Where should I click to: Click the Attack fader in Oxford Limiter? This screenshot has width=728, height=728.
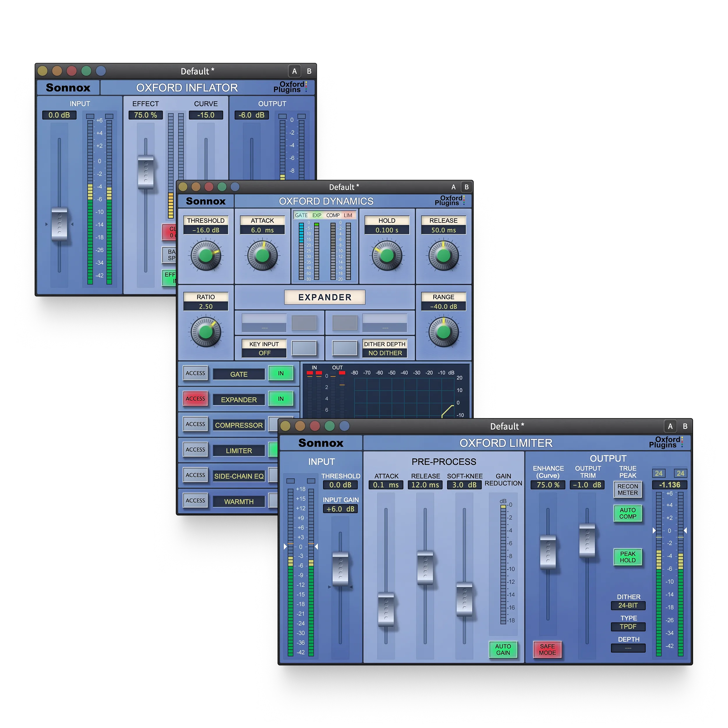(386, 609)
